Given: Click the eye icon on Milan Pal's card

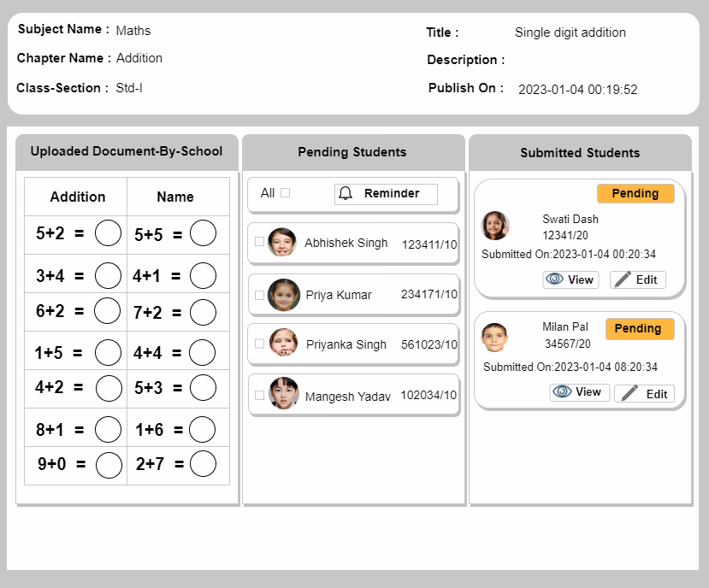Looking at the screenshot, I should click(x=562, y=391).
